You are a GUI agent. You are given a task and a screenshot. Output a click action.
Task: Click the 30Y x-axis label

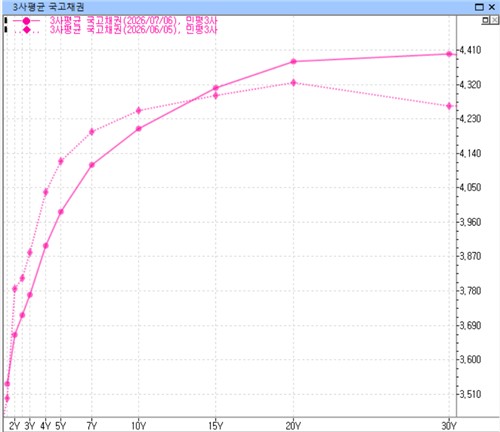[x=449, y=426]
